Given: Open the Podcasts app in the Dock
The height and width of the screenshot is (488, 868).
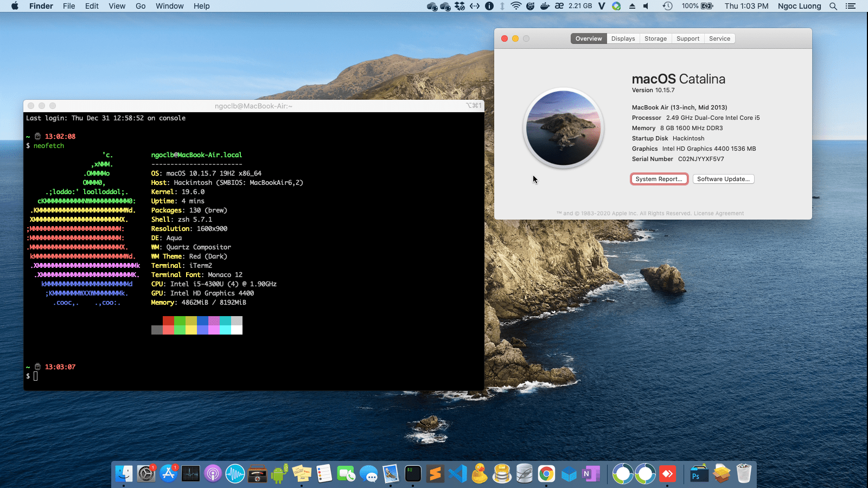Looking at the screenshot, I should pos(213,474).
